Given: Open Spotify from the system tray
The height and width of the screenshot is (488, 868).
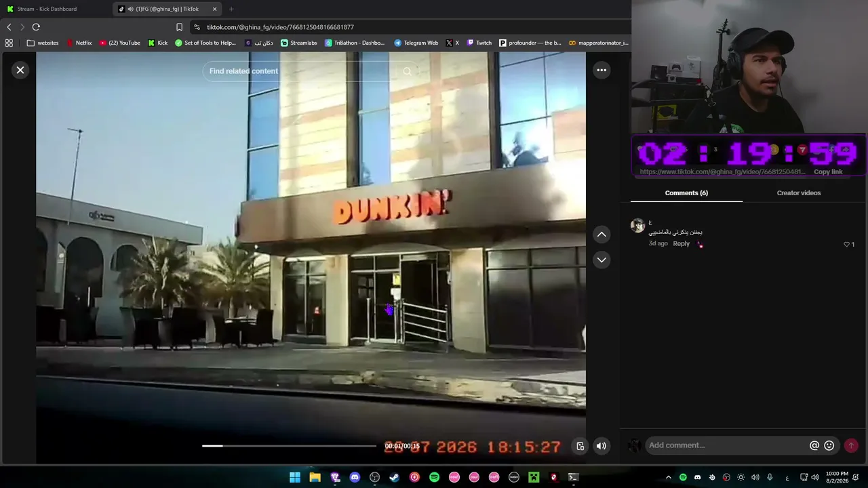Looking at the screenshot, I should click(683, 477).
